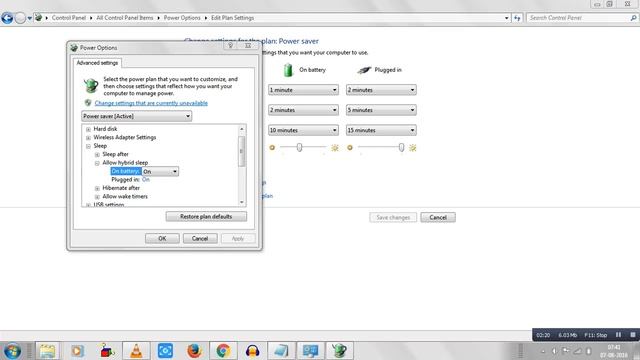
Task: Click the Plugged in 'On' value
Action: (x=146, y=180)
